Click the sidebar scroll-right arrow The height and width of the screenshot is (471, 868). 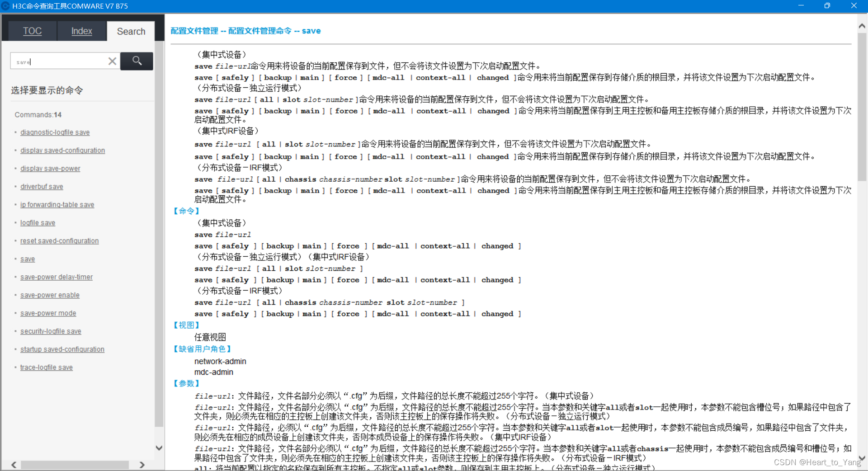(x=142, y=465)
